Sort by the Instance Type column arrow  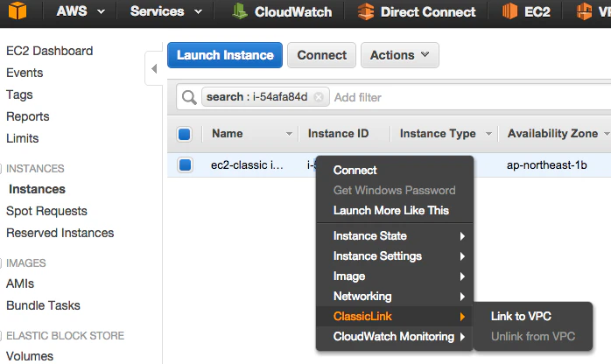[488, 134]
